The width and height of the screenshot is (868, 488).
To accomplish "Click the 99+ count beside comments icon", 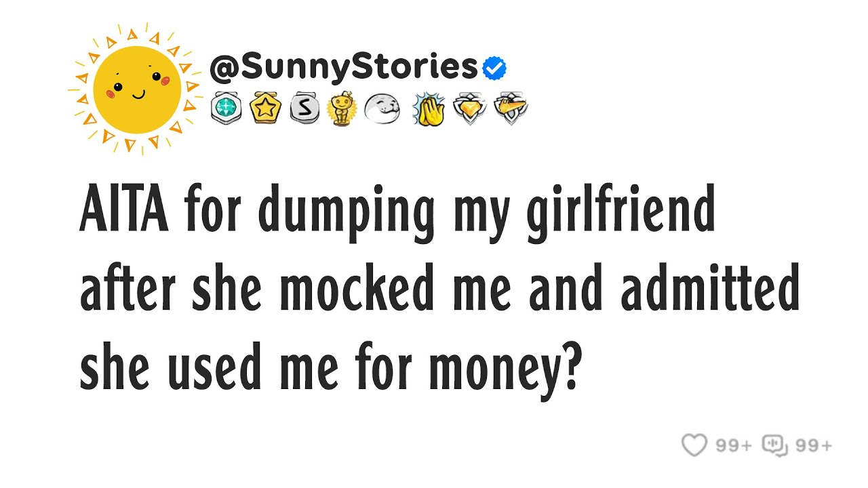I will tap(814, 446).
